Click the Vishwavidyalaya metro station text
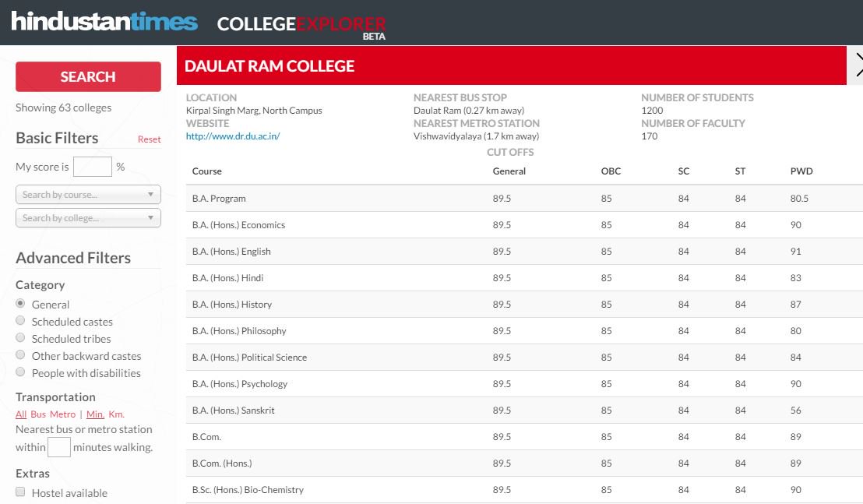The width and height of the screenshot is (863, 504). (476, 136)
